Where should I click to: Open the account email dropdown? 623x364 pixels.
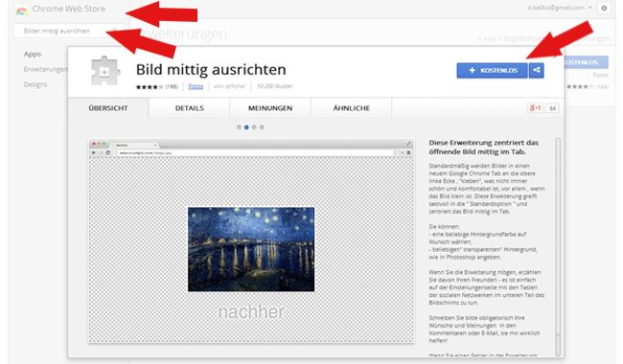pos(560,8)
